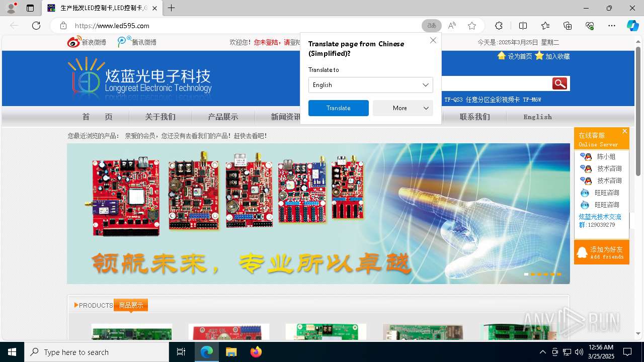644x362 pixels.
Task: Open the 首页 home menu item
Action: tap(98, 117)
